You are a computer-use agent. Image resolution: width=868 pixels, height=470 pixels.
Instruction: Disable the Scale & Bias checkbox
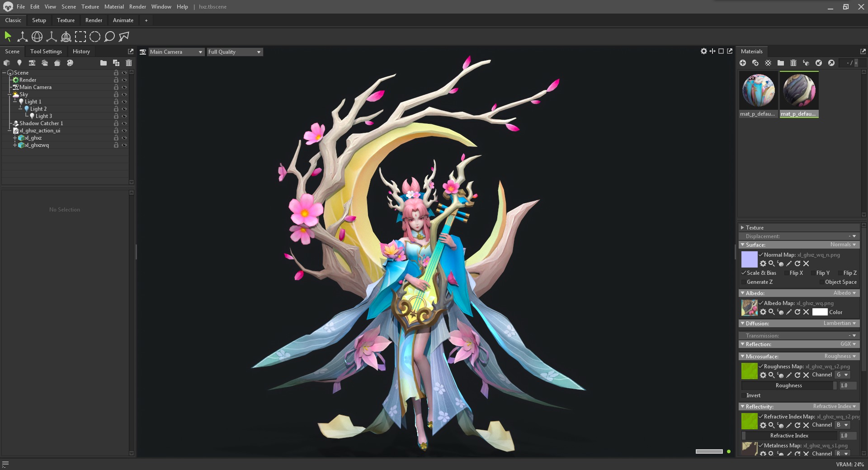pos(743,273)
